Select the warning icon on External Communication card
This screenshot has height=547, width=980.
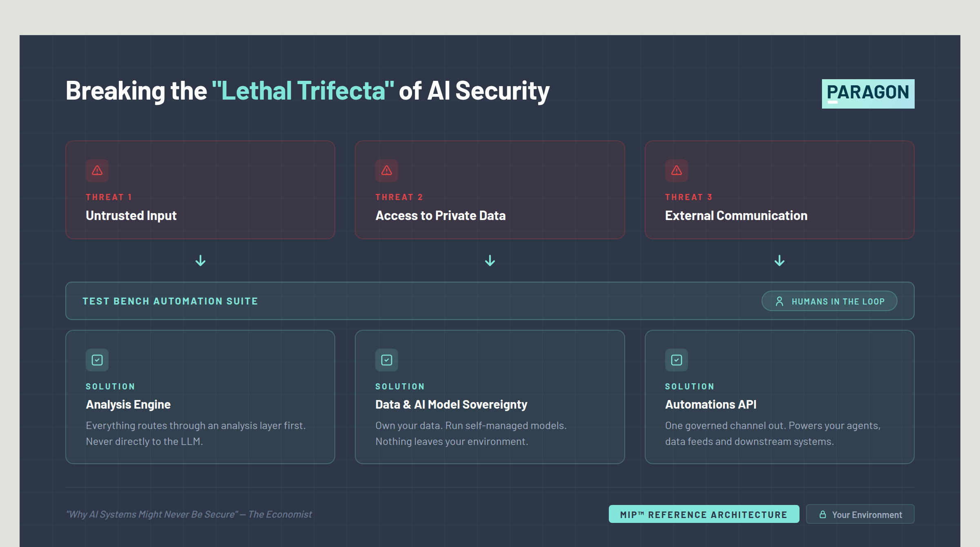tap(677, 171)
